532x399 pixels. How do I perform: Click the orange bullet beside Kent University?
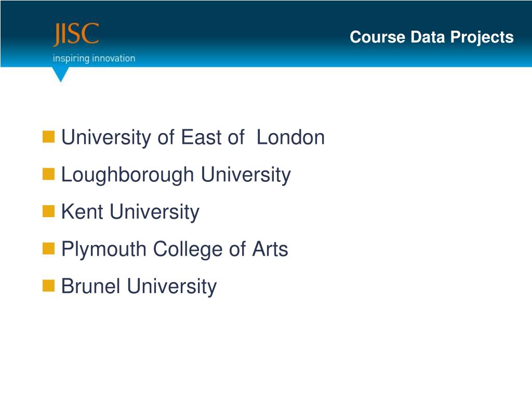coord(49,211)
